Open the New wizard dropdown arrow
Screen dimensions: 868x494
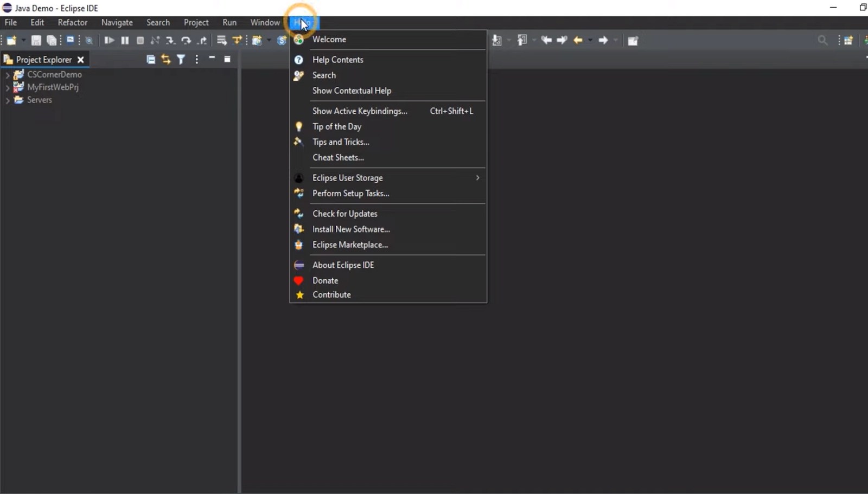point(23,40)
